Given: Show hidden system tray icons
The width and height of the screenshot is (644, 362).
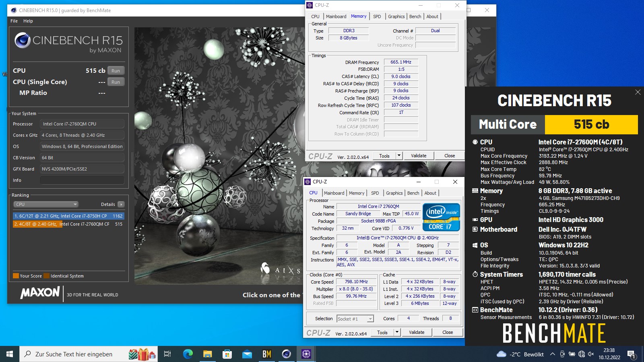Looking at the screenshot, I should 553,354.
